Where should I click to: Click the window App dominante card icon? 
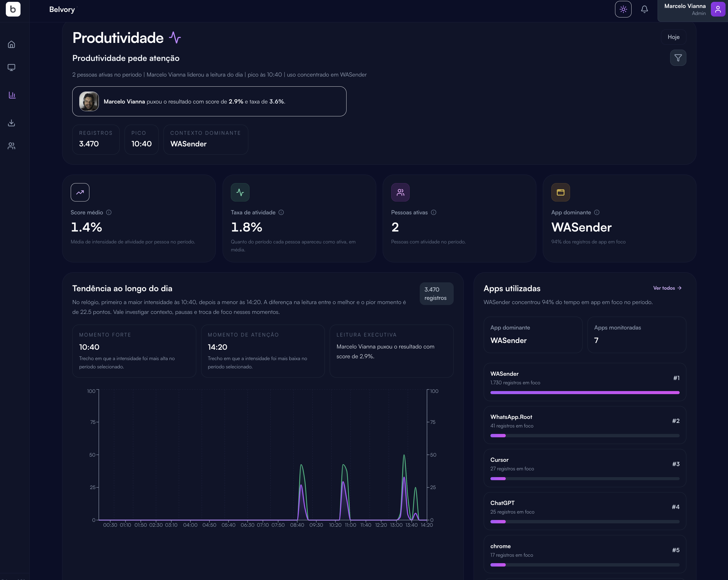561,192
